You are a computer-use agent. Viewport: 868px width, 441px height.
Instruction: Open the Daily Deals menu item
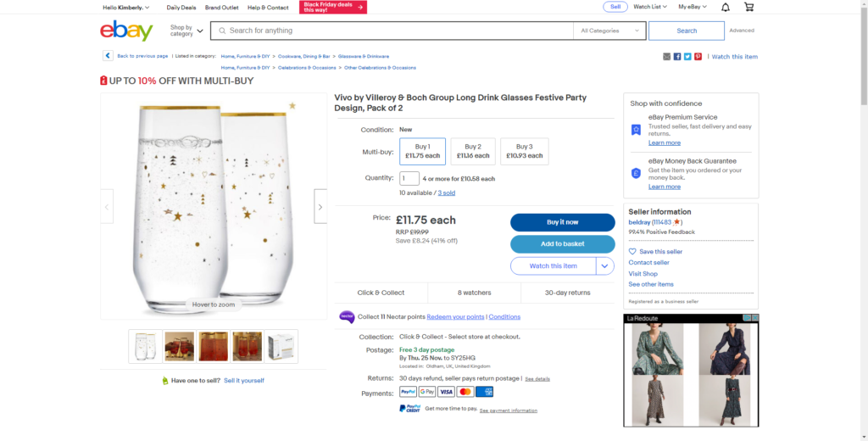pyautogui.click(x=181, y=7)
